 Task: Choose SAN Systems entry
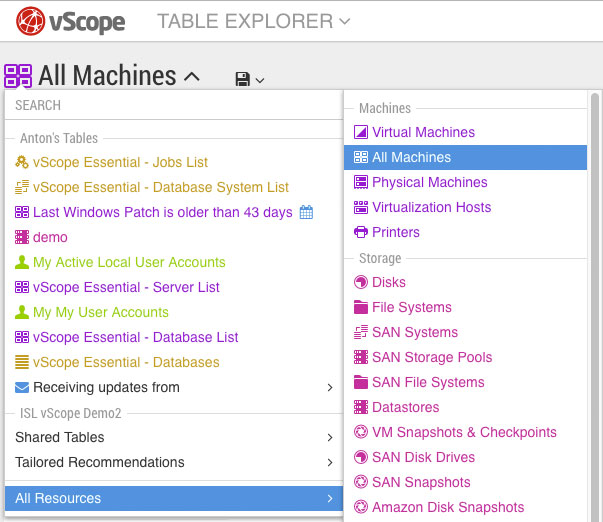coord(415,332)
